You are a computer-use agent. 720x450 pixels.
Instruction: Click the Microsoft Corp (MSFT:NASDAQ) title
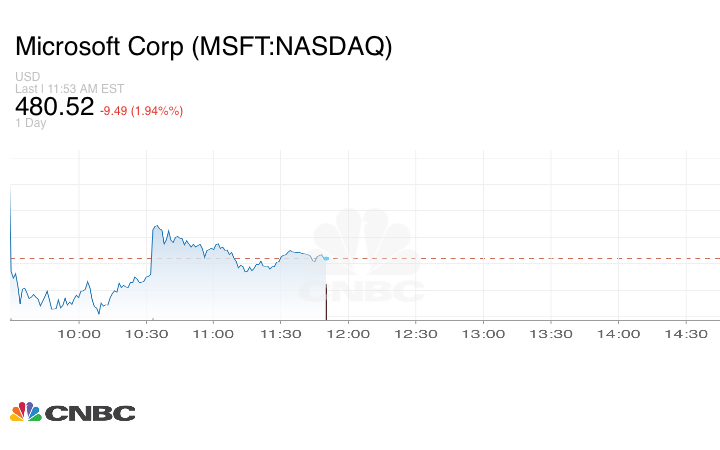point(204,46)
